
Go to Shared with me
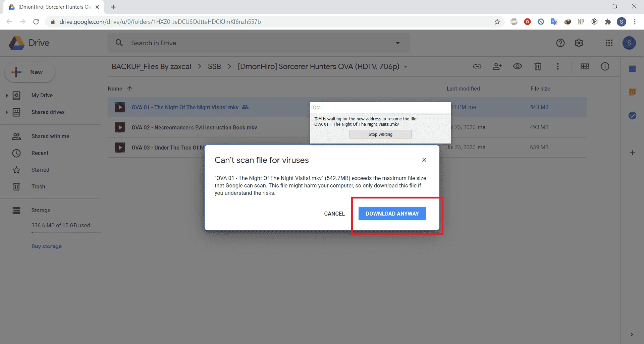tap(50, 136)
